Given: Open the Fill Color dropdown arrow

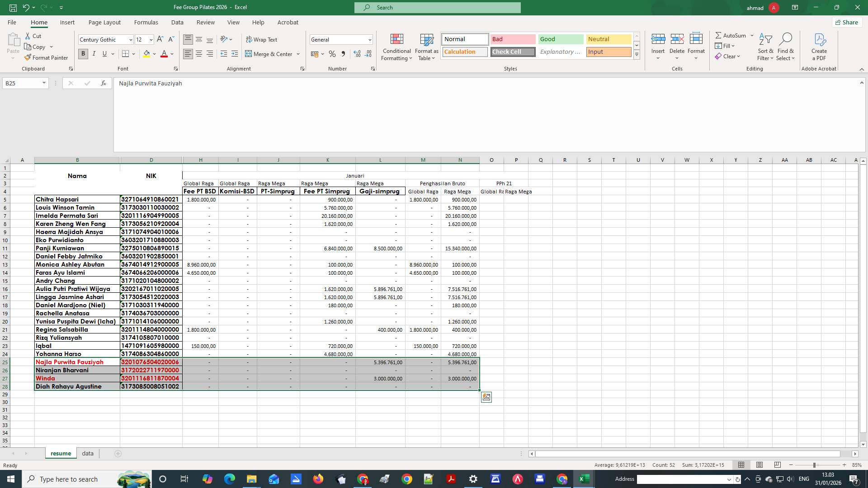Looking at the screenshot, I should coord(154,54).
